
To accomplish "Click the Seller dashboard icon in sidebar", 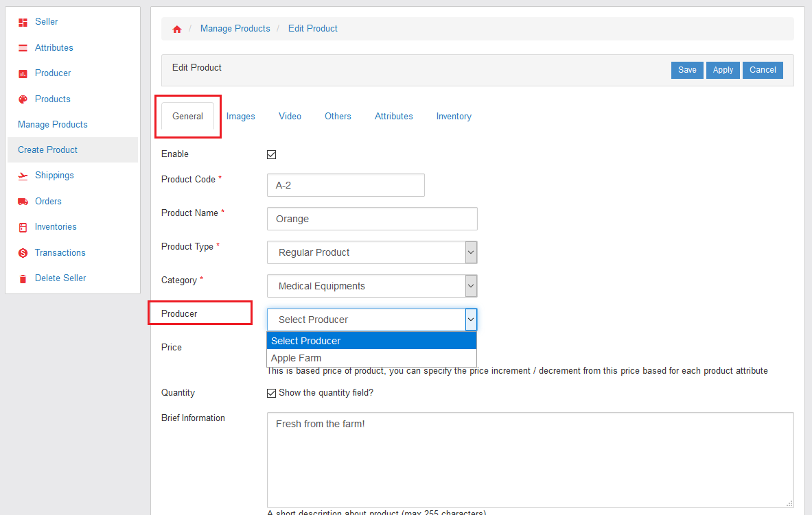I will click(23, 22).
